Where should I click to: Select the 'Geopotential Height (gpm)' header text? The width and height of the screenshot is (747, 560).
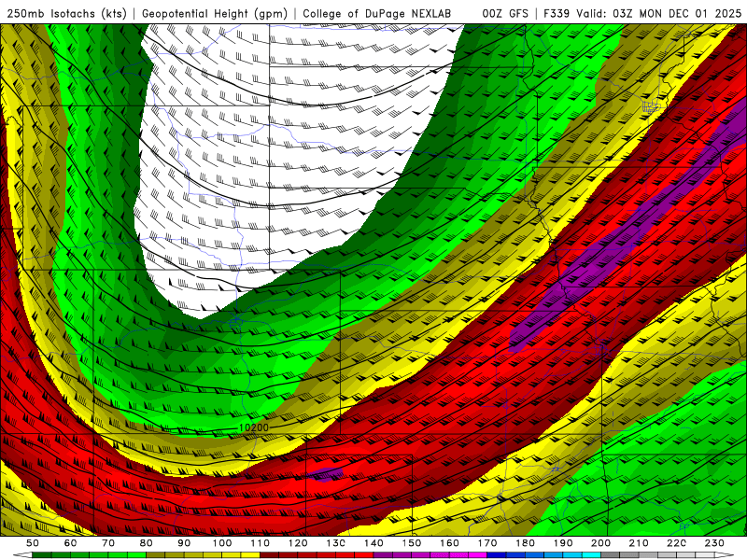coord(215,13)
